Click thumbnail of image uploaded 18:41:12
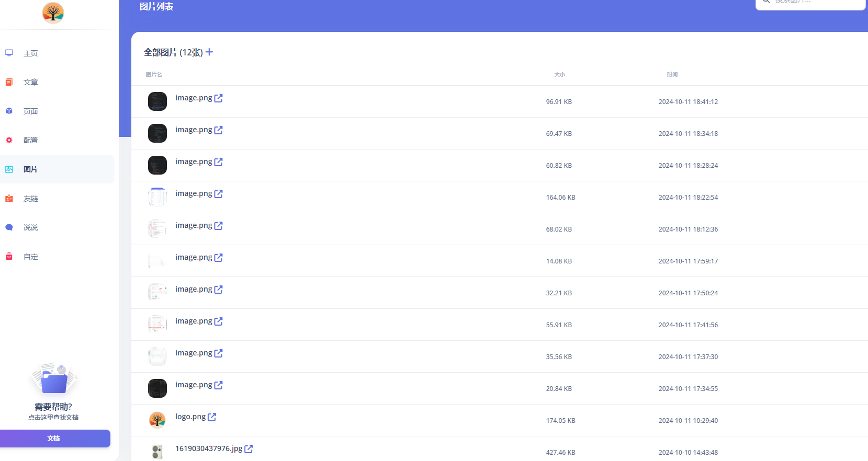 (157, 101)
